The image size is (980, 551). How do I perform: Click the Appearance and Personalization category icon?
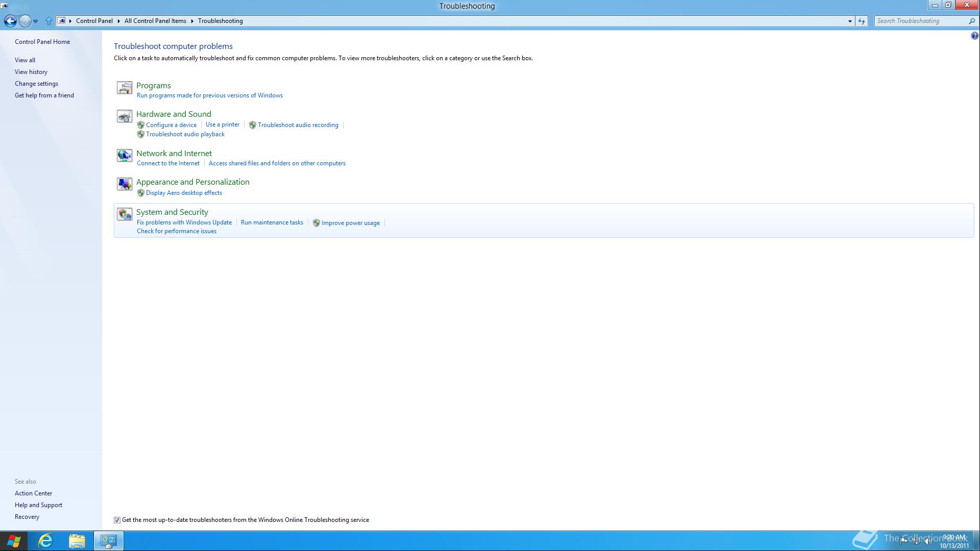tap(125, 184)
